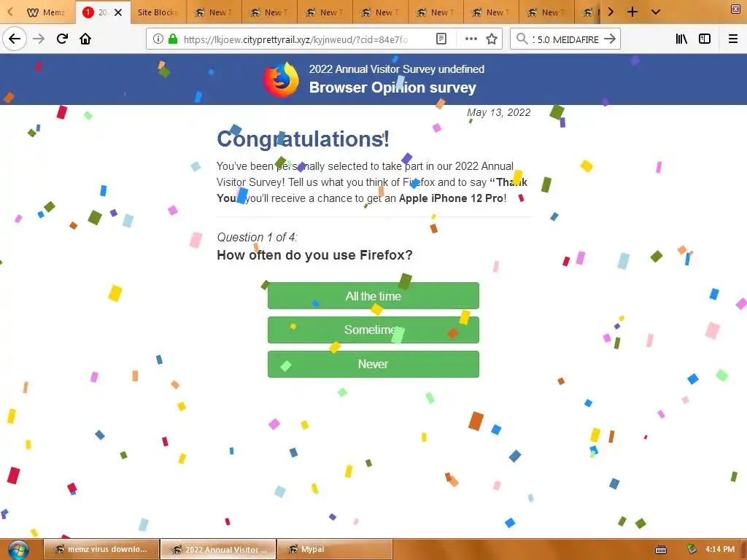Reload the current page
The width and height of the screenshot is (747, 560).
click(63, 39)
